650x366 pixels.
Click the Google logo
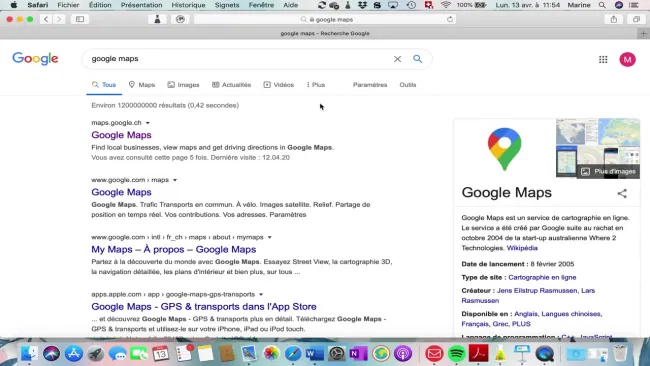[x=35, y=59]
